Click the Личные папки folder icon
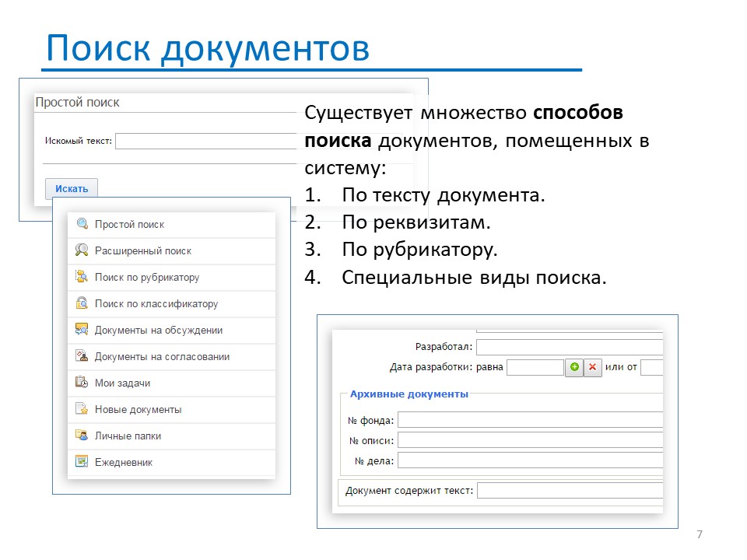 tap(82, 435)
